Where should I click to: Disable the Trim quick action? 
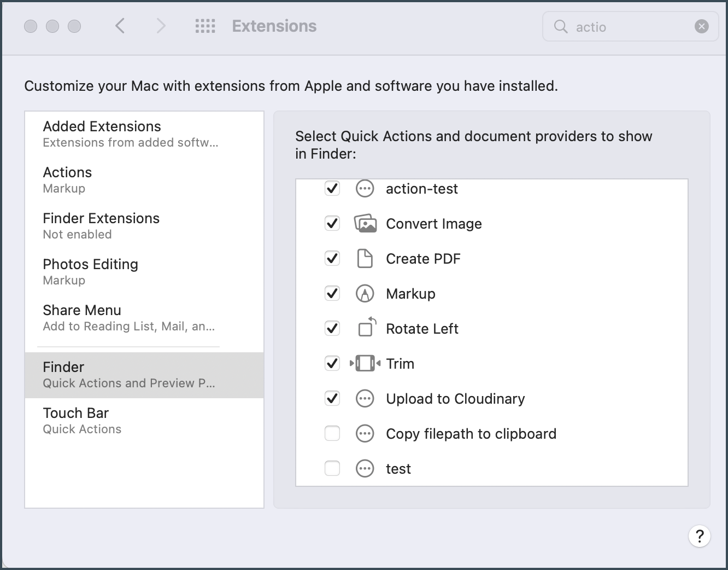(x=332, y=364)
